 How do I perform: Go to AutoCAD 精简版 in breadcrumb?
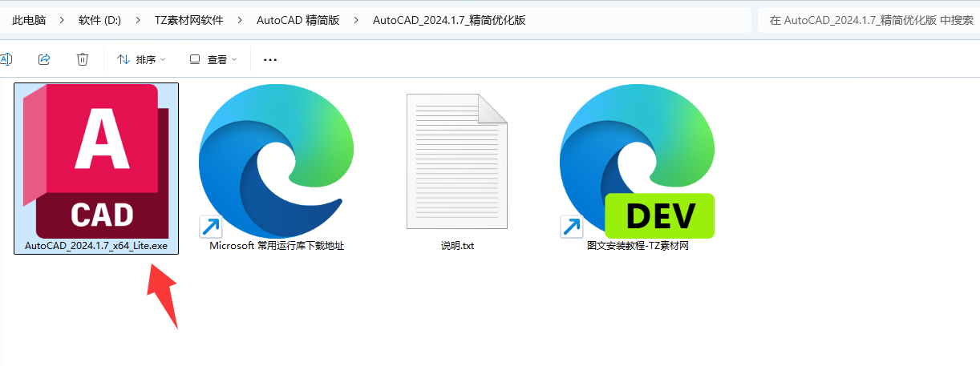tap(298, 20)
